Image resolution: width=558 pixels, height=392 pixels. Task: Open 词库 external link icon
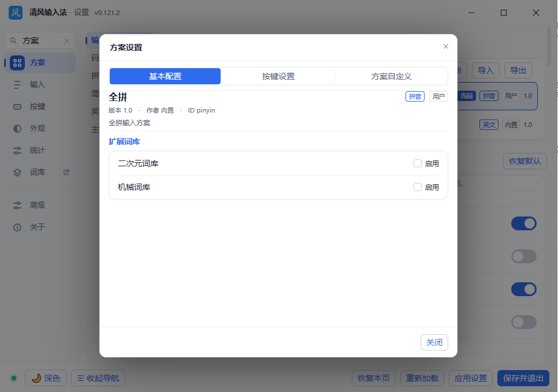pyautogui.click(x=66, y=172)
